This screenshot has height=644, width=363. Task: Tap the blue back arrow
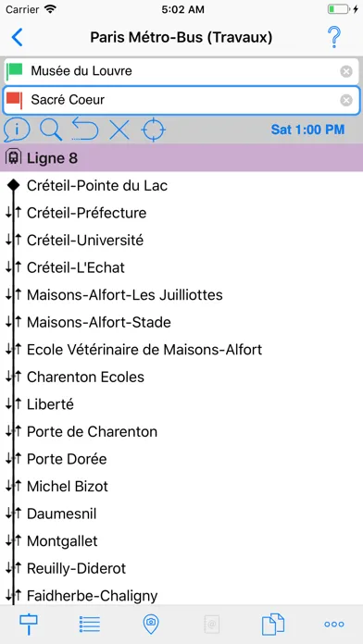pos(18,38)
